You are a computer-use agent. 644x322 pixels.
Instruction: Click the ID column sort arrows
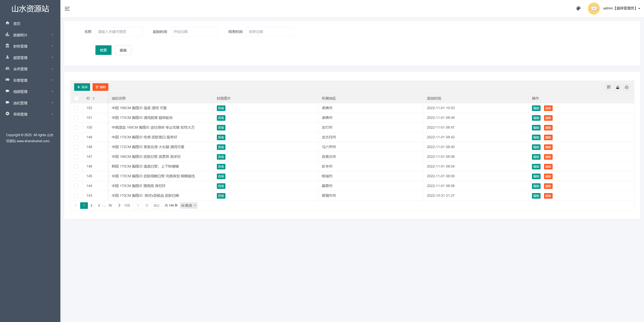click(94, 98)
